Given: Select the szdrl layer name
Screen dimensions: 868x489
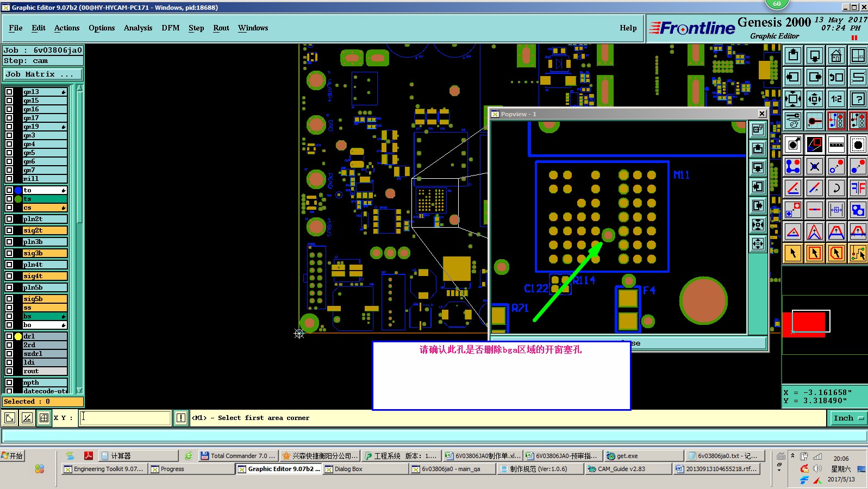Looking at the screenshot, I should [x=45, y=354].
